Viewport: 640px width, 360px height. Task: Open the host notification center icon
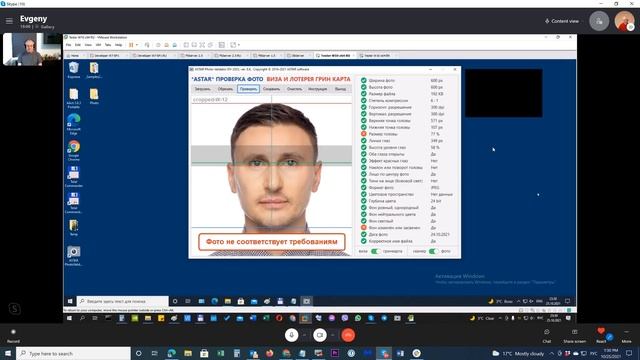(x=629, y=353)
